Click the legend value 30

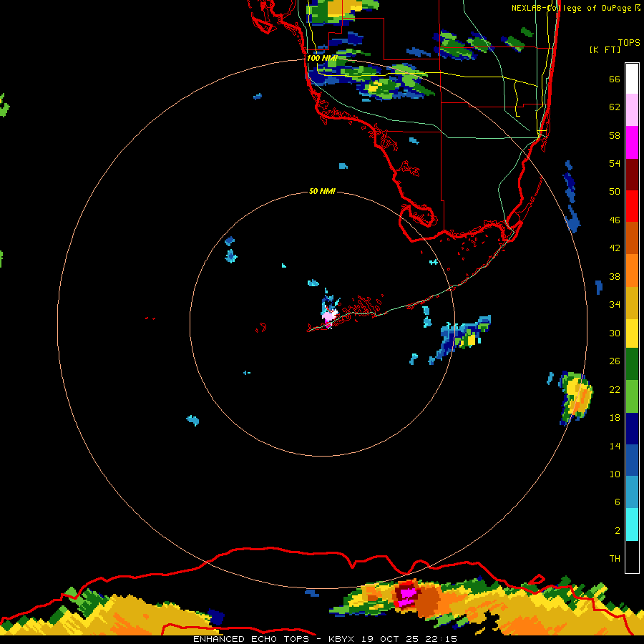[615, 333]
